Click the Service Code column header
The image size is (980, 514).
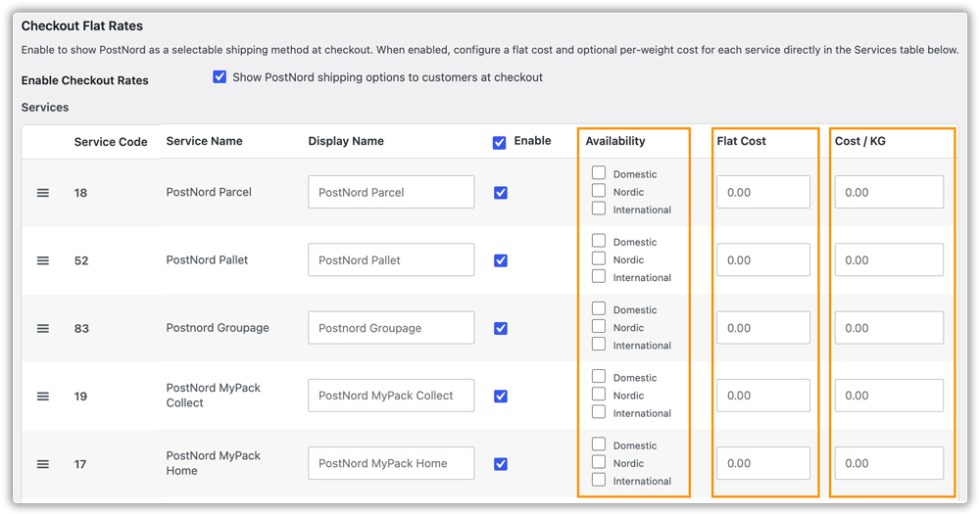tap(111, 142)
